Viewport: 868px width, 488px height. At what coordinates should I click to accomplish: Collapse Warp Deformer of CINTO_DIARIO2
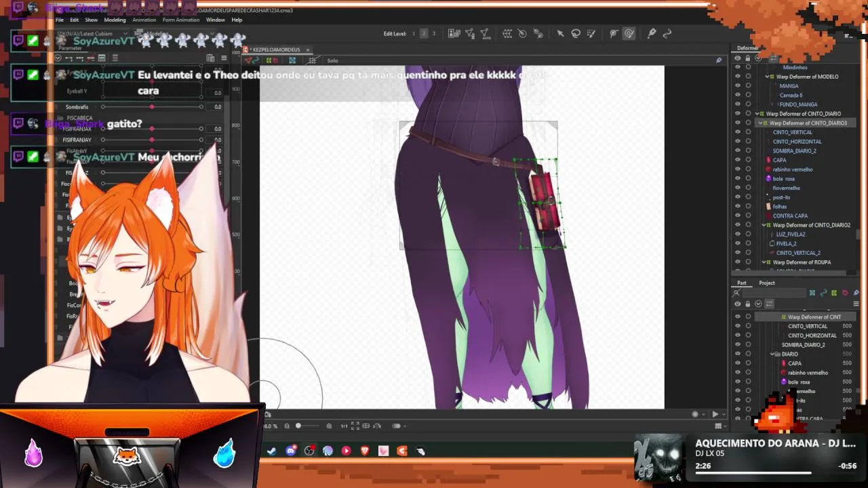pyautogui.click(x=764, y=225)
